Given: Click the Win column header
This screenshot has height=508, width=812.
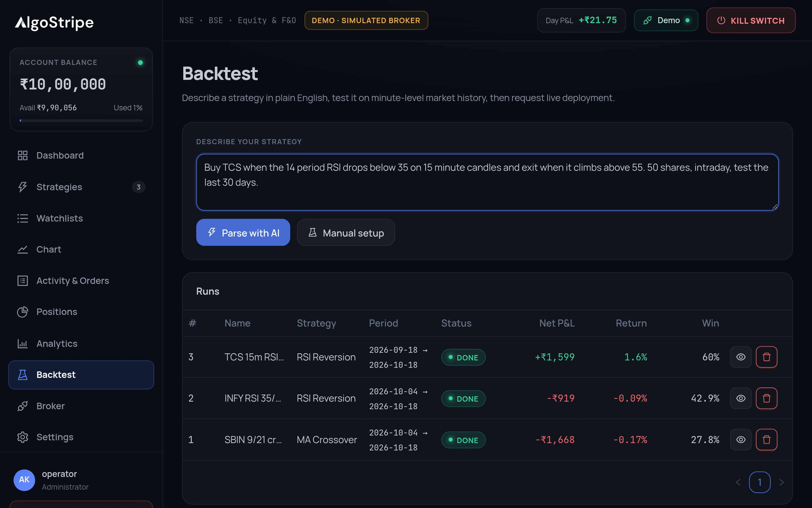Looking at the screenshot, I should point(710,323).
